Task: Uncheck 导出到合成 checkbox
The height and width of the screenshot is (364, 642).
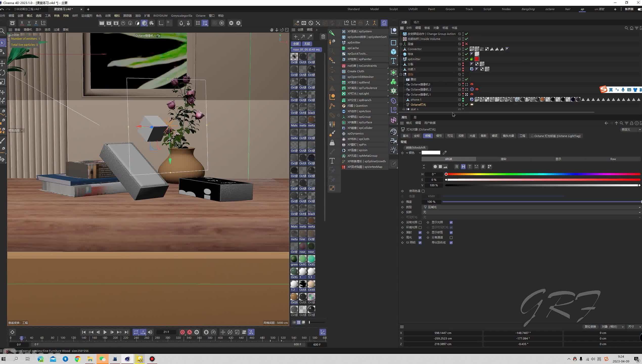Action: pos(451,243)
